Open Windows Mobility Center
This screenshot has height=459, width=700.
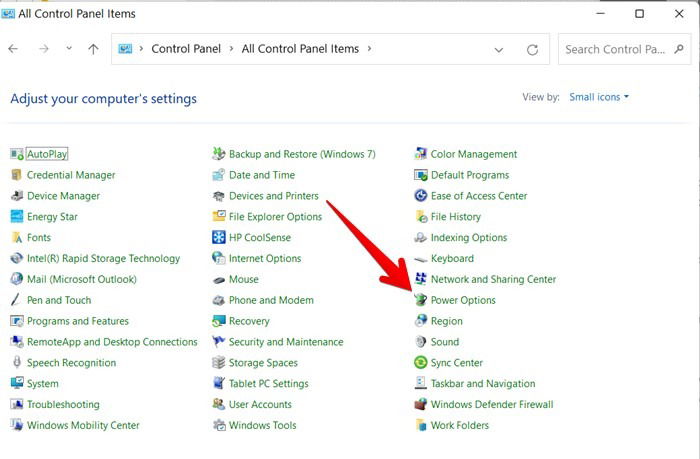pos(83,425)
